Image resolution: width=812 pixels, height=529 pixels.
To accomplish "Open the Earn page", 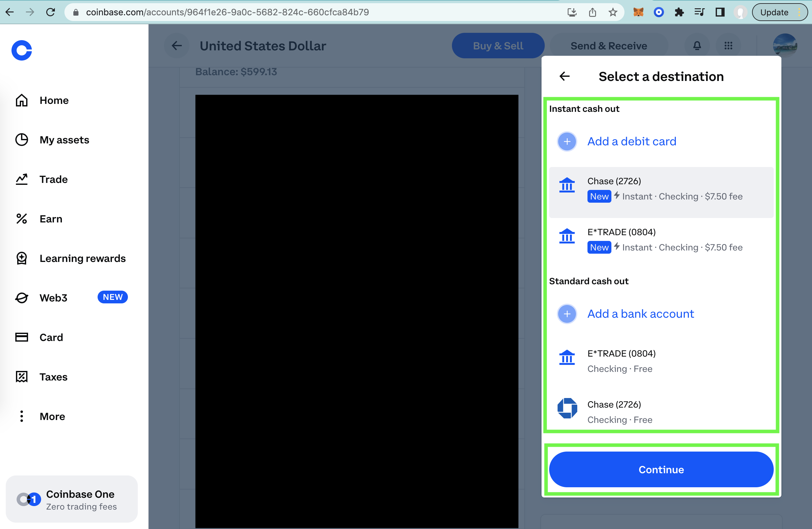I will click(x=39, y=219).
